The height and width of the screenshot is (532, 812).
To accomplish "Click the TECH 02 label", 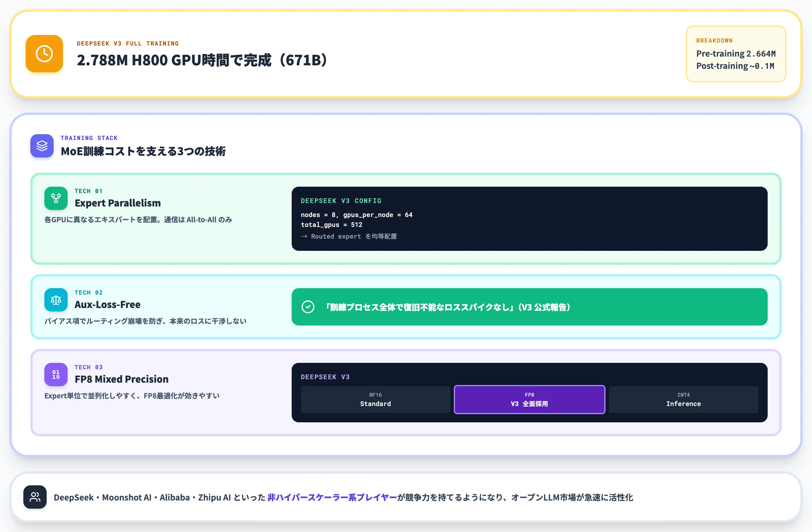I will [x=88, y=293].
